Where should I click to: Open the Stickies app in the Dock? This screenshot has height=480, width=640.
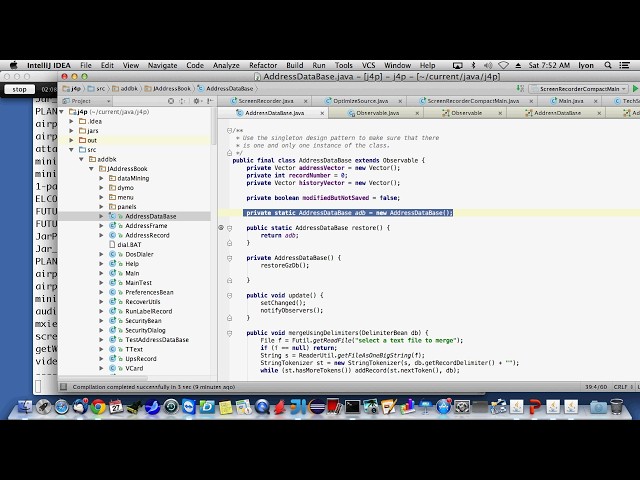coord(225,407)
